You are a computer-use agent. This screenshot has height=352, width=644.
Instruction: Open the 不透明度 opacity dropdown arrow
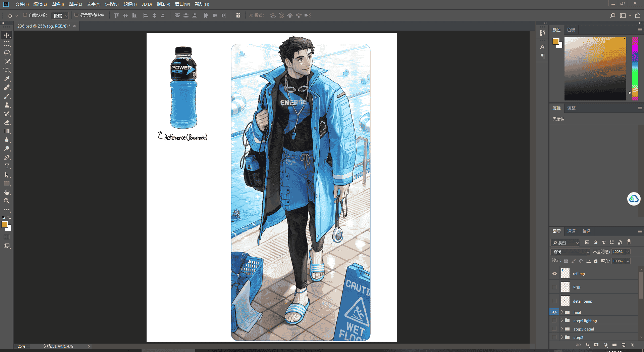(628, 252)
